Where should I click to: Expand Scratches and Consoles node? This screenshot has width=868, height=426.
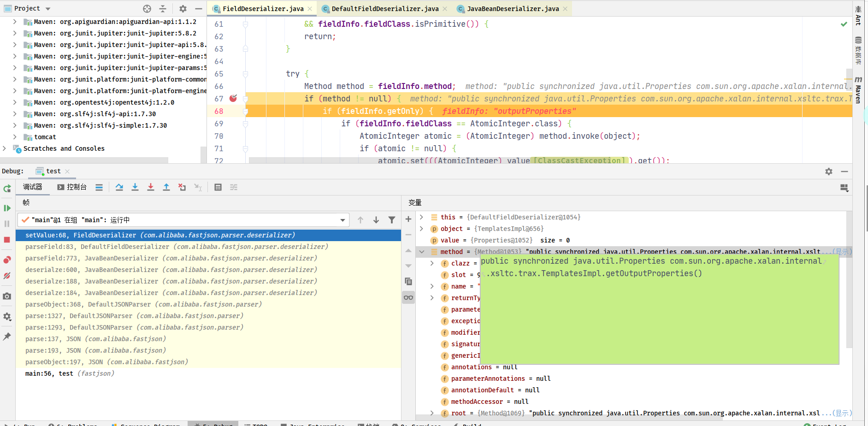tap(5, 148)
